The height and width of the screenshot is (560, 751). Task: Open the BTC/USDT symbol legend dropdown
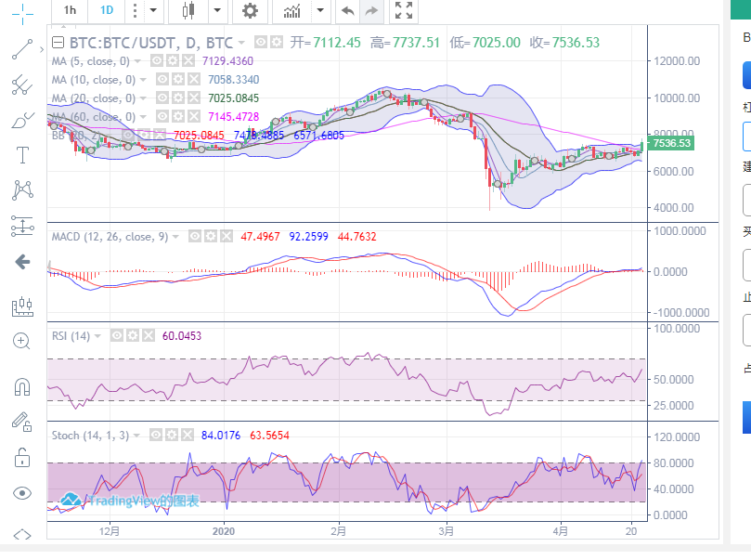[x=242, y=43]
